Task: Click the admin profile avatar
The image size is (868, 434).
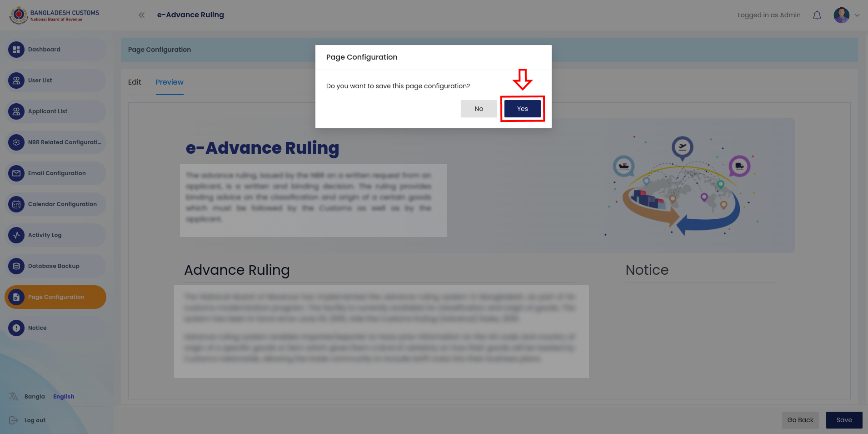Action: click(842, 15)
